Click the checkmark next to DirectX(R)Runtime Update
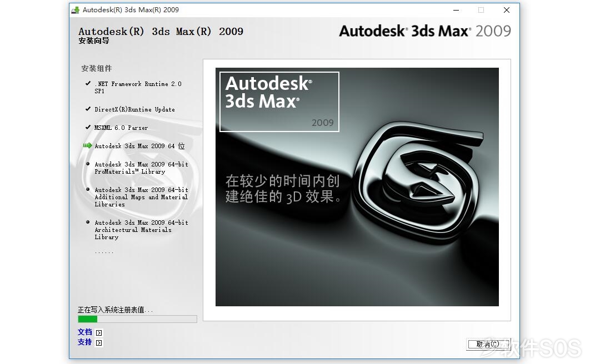Image resolution: width=590 pixels, height=364 pixels. (x=88, y=109)
